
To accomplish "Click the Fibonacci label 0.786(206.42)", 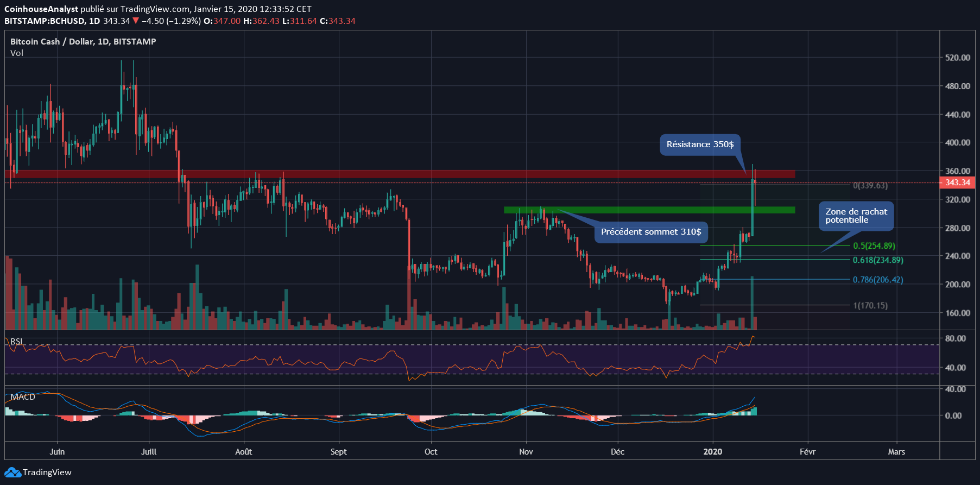I will pyautogui.click(x=878, y=280).
